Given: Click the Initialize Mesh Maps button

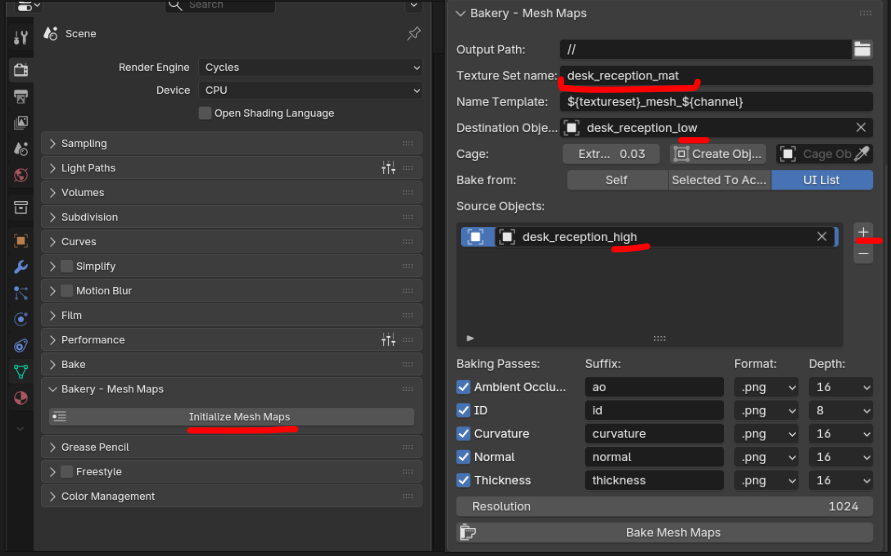Looking at the screenshot, I should coord(240,417).
